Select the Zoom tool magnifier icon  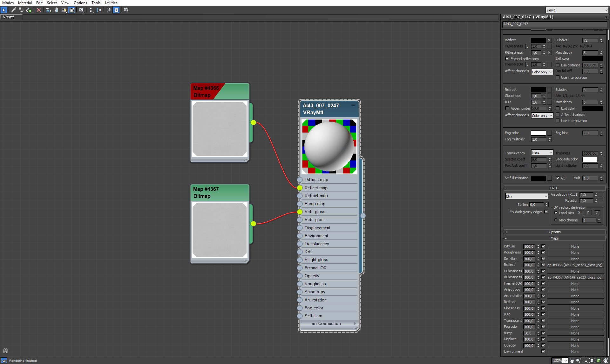578,361
